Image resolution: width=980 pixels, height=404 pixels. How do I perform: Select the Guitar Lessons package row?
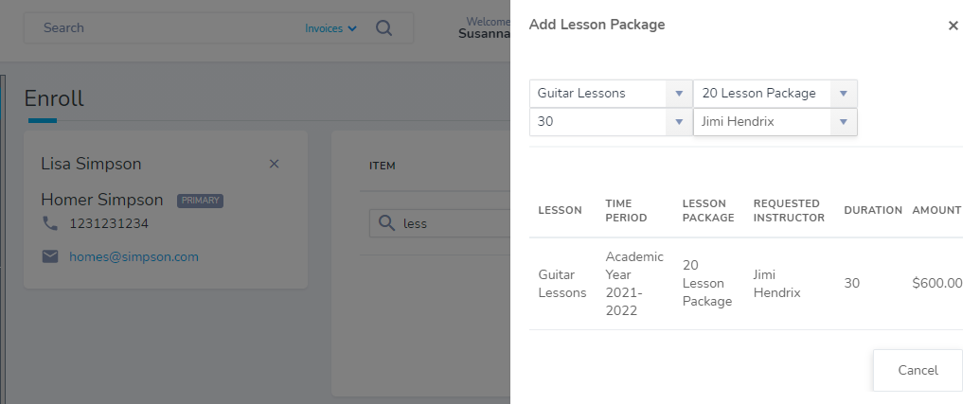(x=745, y=284)
